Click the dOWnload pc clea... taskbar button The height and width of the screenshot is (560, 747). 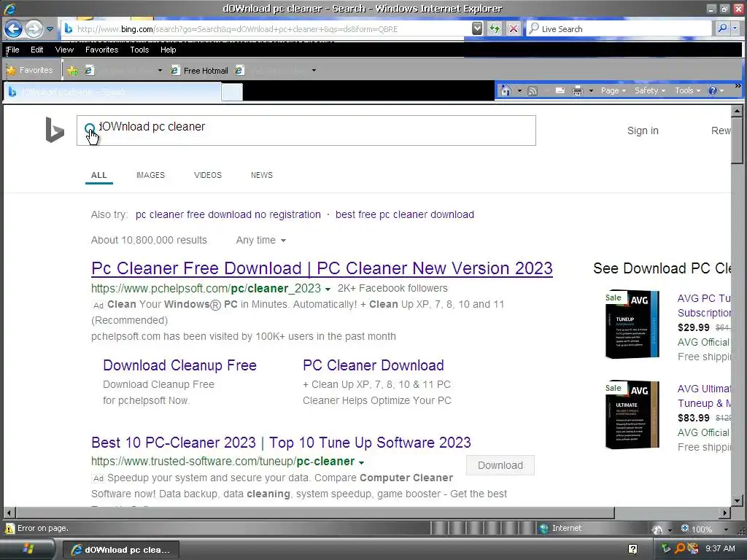(121, 550)
